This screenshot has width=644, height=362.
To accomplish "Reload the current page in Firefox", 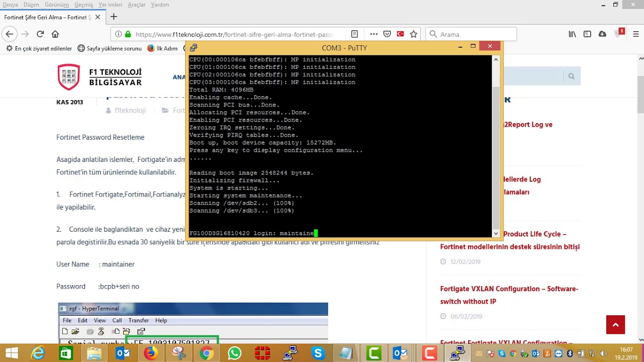I will 40,34.
